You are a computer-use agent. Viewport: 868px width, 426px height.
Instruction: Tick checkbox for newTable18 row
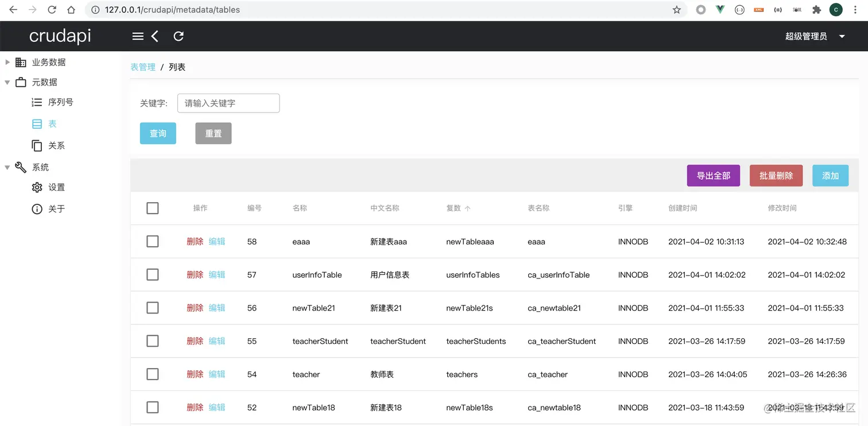tap(152, 408)
